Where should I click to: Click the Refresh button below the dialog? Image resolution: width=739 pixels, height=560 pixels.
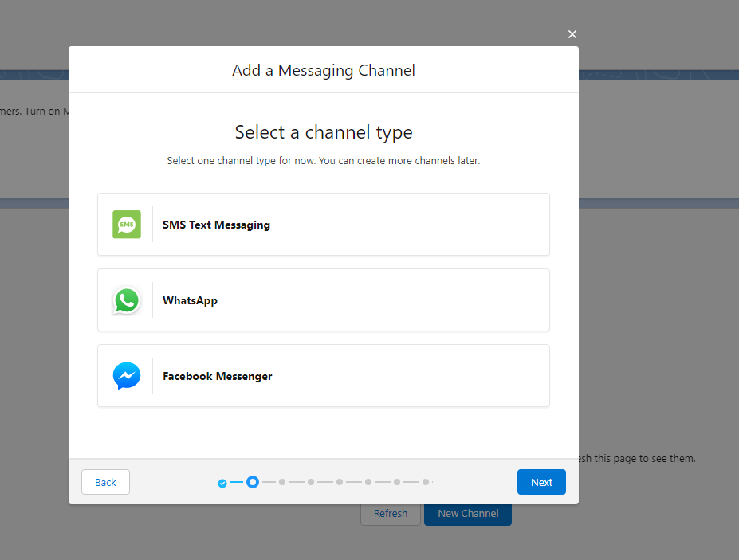(390, 513)
